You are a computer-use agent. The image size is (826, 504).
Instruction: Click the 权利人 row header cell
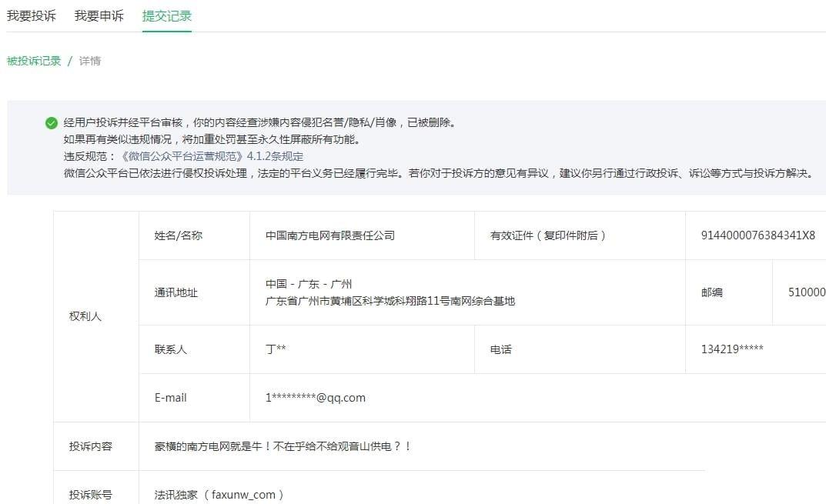tap(85, 316)
